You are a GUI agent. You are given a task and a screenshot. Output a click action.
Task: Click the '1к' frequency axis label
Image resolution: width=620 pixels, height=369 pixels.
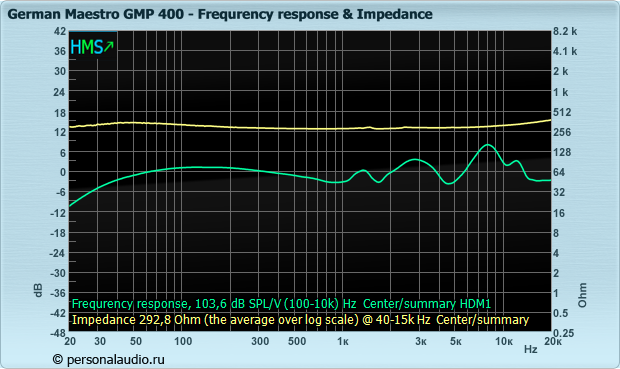[343, 341]
